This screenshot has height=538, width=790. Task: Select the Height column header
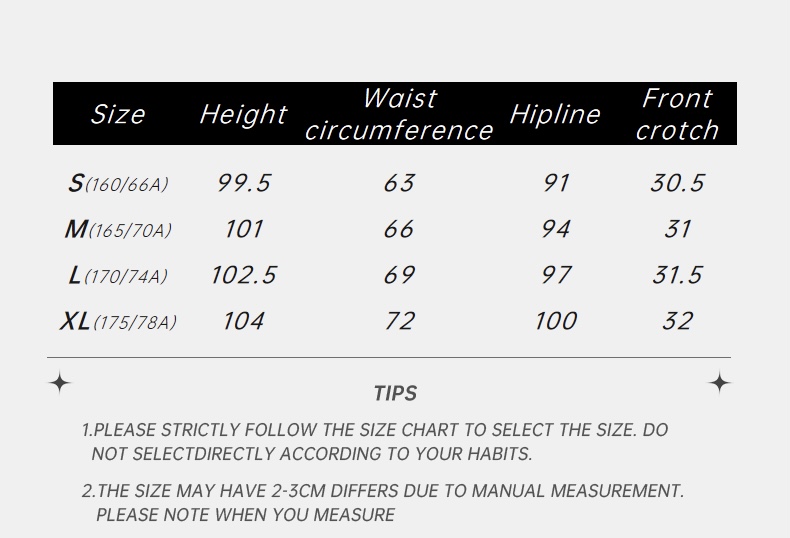tap(243, 114)
